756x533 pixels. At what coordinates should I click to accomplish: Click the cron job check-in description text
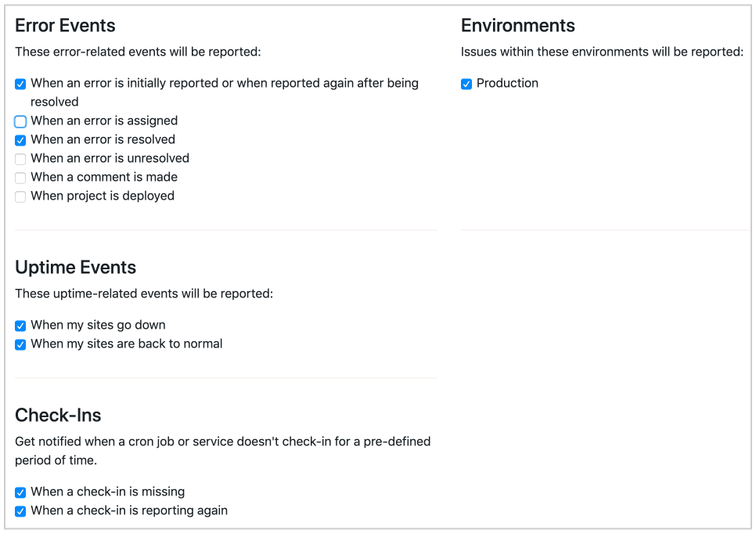(223, 450)
